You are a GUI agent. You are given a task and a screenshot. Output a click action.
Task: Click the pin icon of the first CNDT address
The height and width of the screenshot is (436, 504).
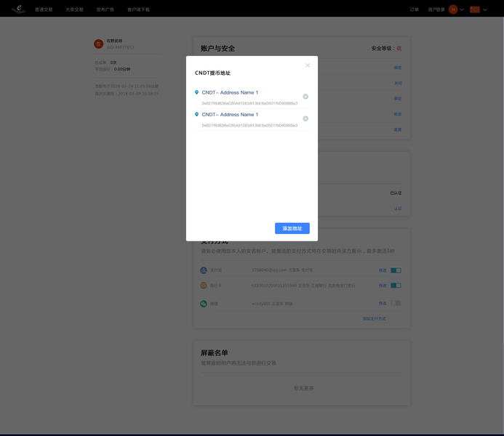pyautogui.click(x=196, y=92)
